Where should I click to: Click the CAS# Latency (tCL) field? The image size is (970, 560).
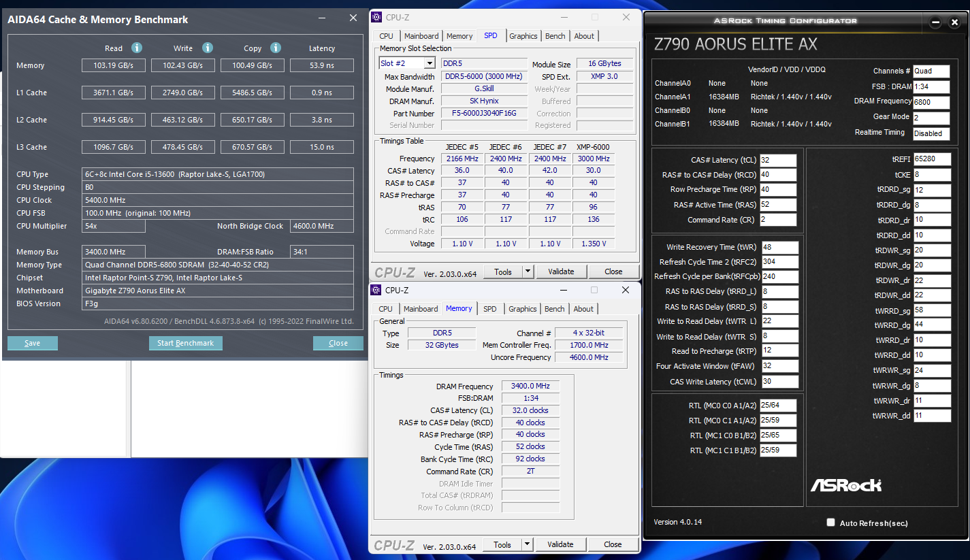click(x=778, y=160)
